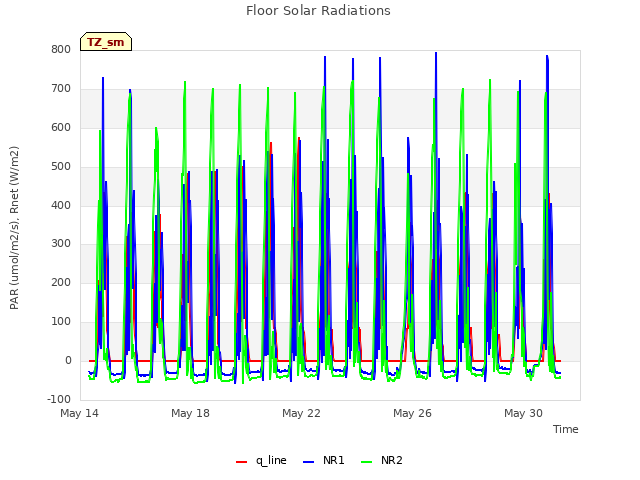Click the 800 y-axis tick label
This screenshot has height=480, width=640.
point(61,49)
